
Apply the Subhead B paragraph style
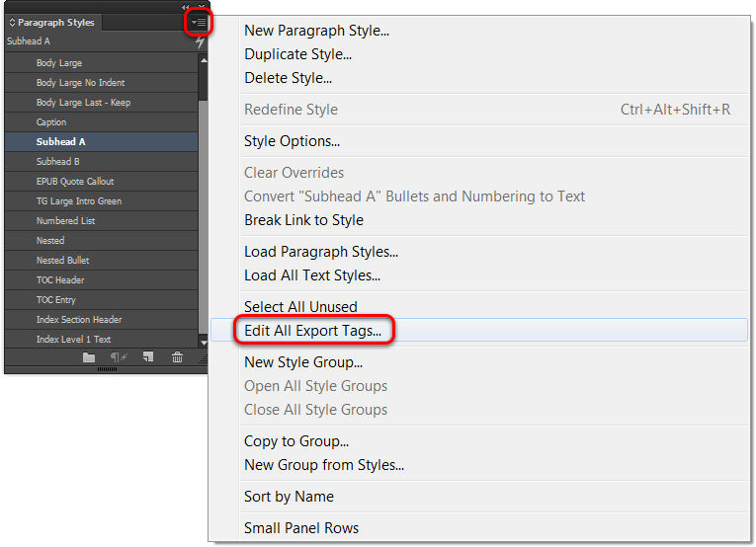57,162
